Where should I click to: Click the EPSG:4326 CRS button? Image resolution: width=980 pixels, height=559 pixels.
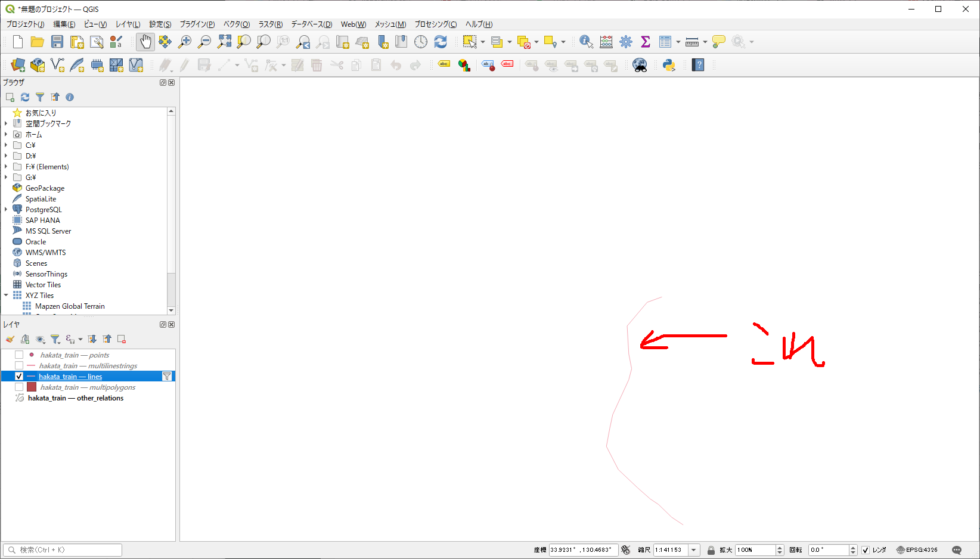coord(917,550)
